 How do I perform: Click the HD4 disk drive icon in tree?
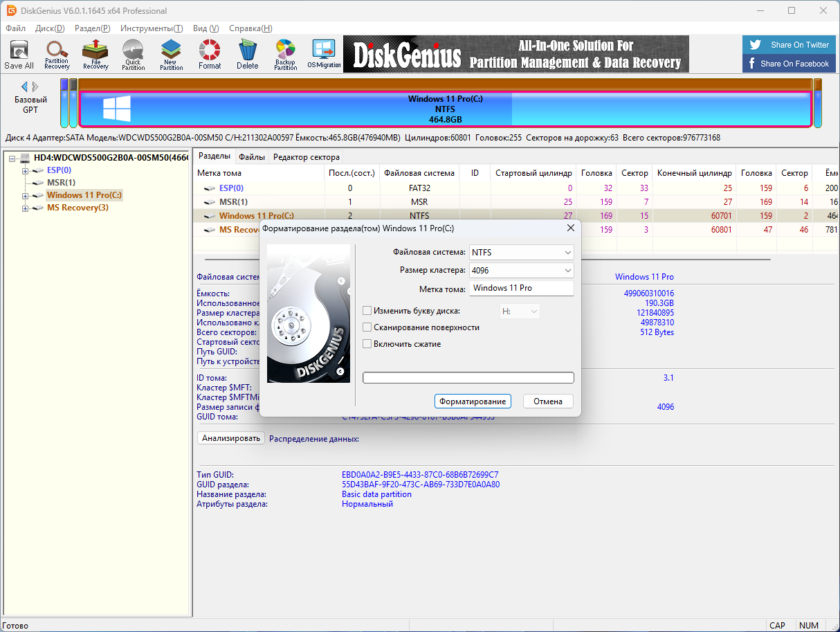coord(25,158)
